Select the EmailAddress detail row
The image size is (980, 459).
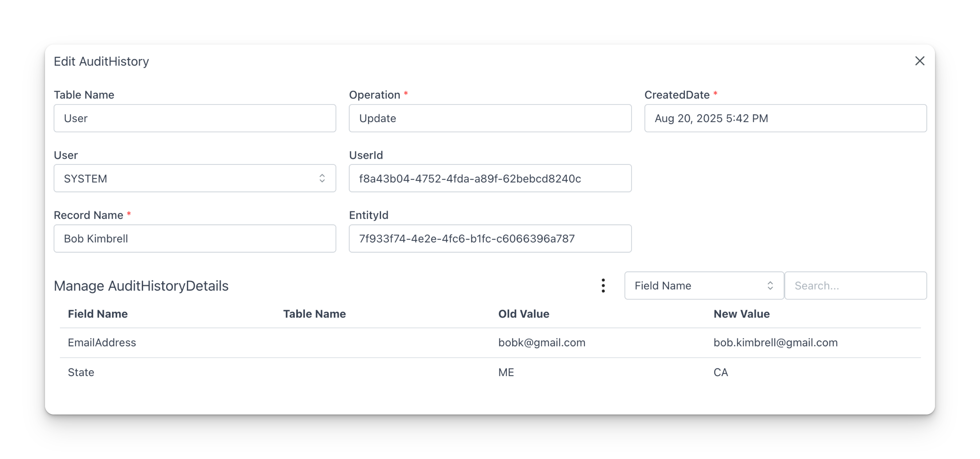(x=490, y=343)
